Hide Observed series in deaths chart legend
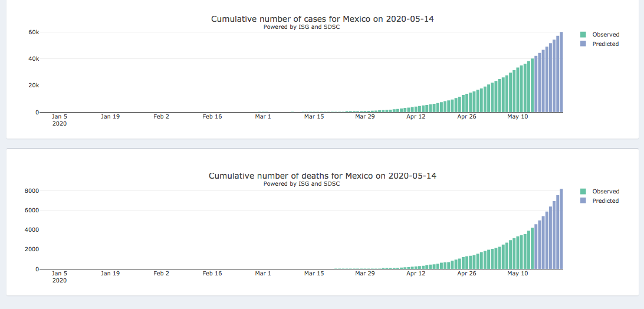644x309 pixels. pos(605,191)
